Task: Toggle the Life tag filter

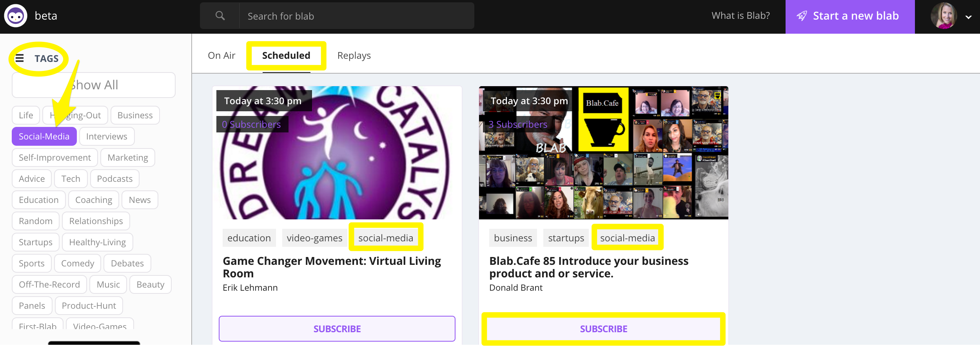Action: tap(26, 115)
